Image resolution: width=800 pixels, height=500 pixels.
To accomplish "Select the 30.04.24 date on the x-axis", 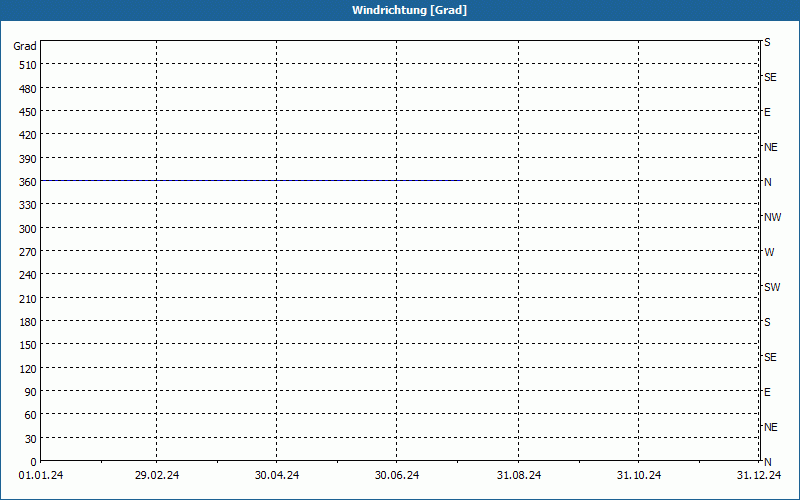I will 277,476.
